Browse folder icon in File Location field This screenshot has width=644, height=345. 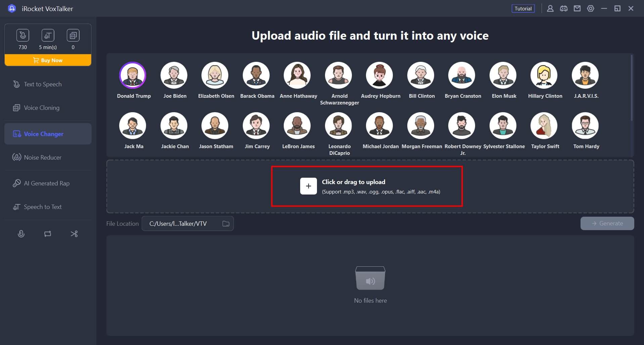226,224
